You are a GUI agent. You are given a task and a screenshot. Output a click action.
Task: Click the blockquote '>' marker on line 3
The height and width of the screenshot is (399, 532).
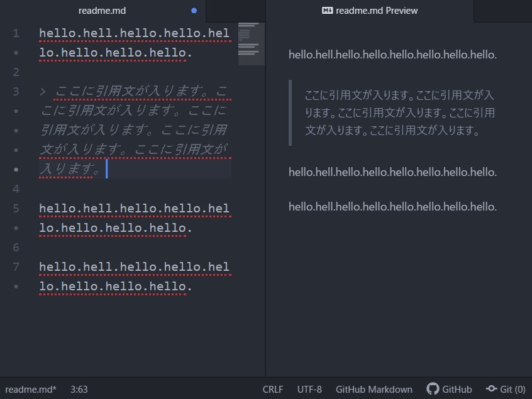(x=43, y=92)
